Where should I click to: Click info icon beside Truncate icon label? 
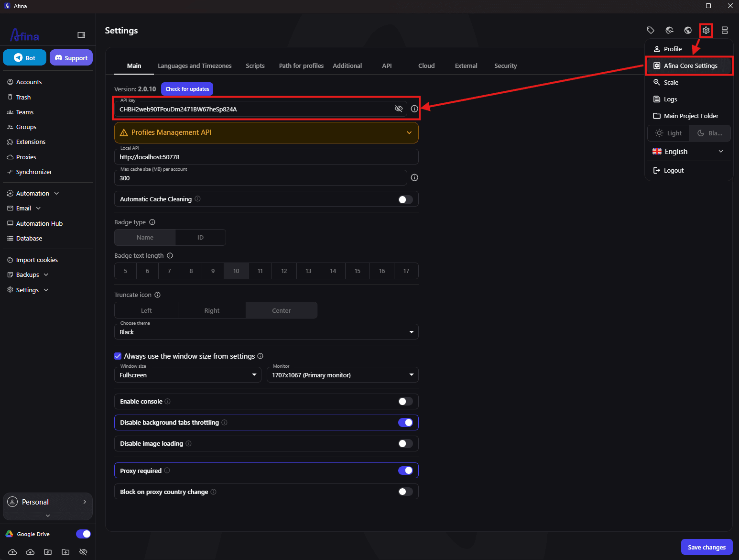157,295
